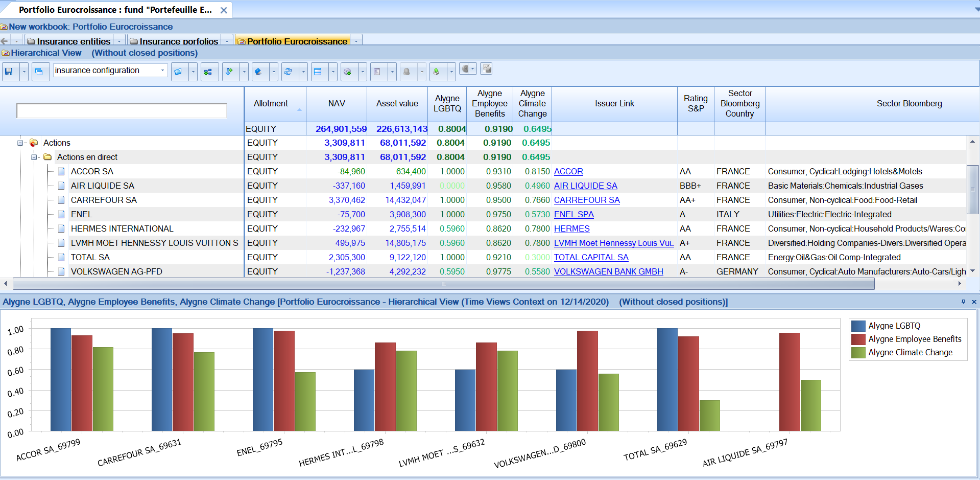980x480 pixels.
Task: Open the dropdown next to the Refresh icon
Action: [x=303, y=72]
